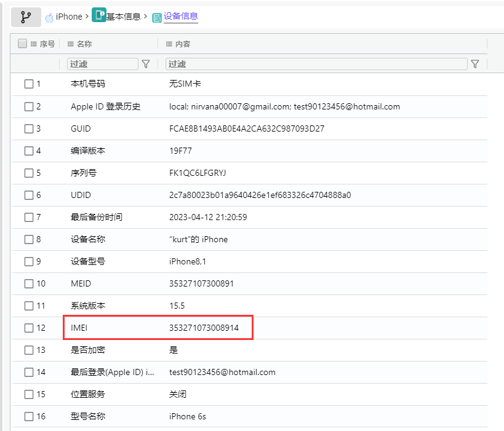Toggle the select-all header checkbox
Image resolution: width=504 pixels, height=431 pixels.
tap(23, 44)
